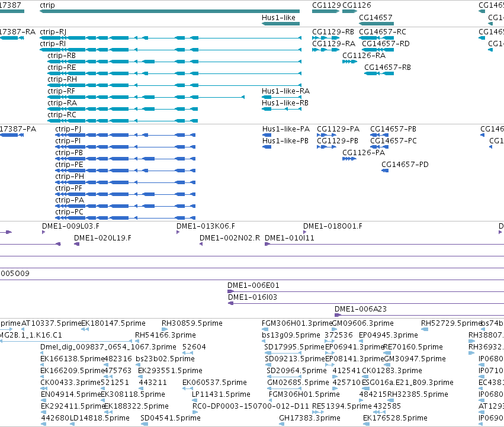Click the ctrip-PA protein label
Image resolution: width=504 pixels, height=427 pixels.
(x=70, y=200)
